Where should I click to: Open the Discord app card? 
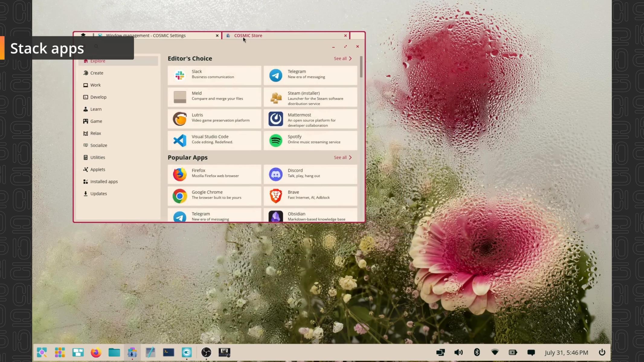point(310,174)
